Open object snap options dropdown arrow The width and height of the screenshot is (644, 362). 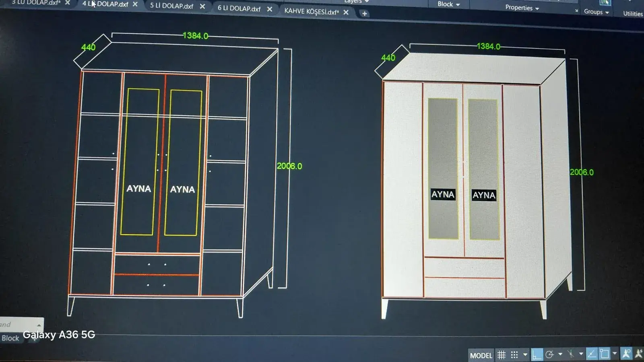click(x=615, y=353)
